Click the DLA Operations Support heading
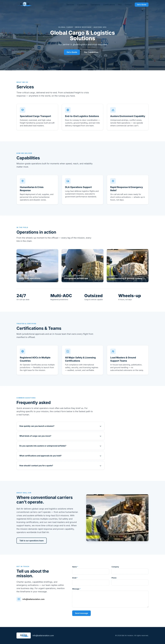Viewport: 165px width, 644px height. [x=78, y=187]
